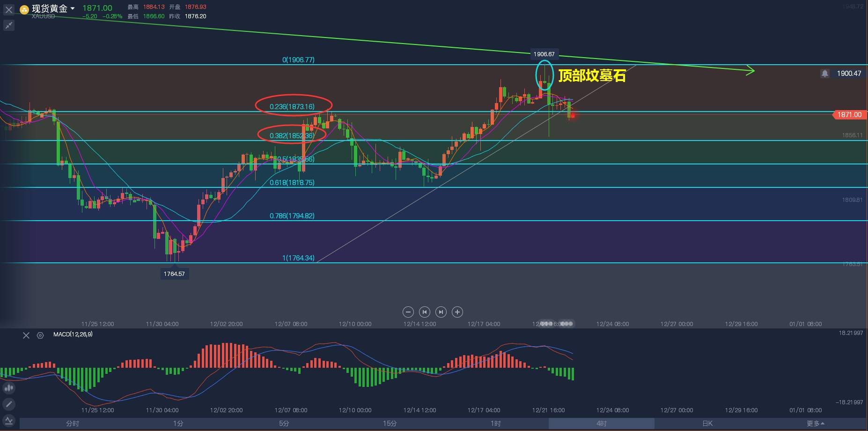Step to the next candle
This screenshot has height=431, width=868.
(x=441, y=312)
